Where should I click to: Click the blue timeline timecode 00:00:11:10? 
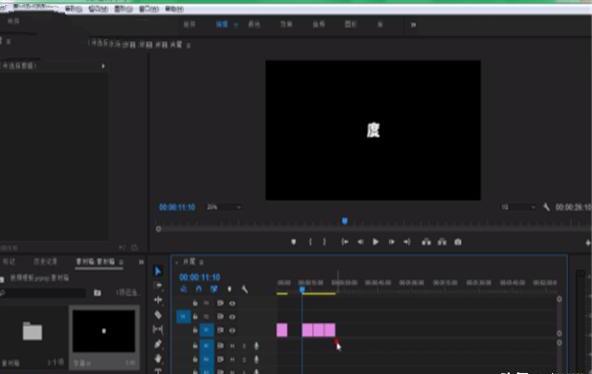tap(200, 277)
